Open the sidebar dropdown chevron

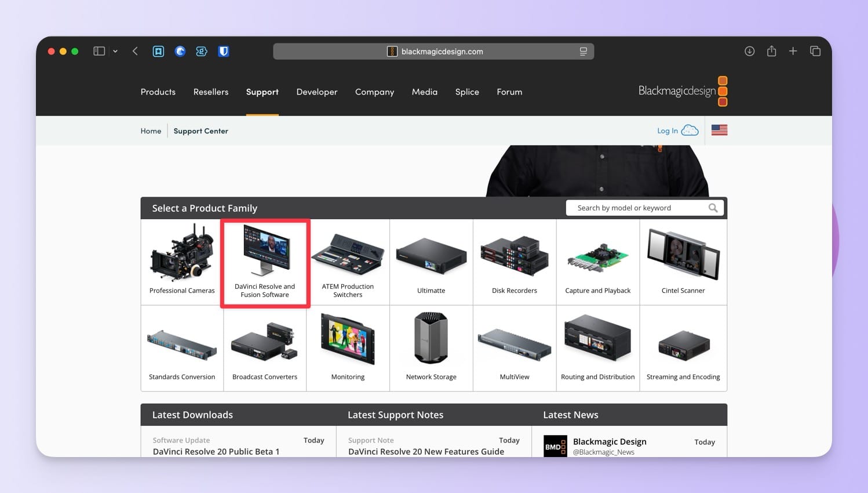[115, 51]
